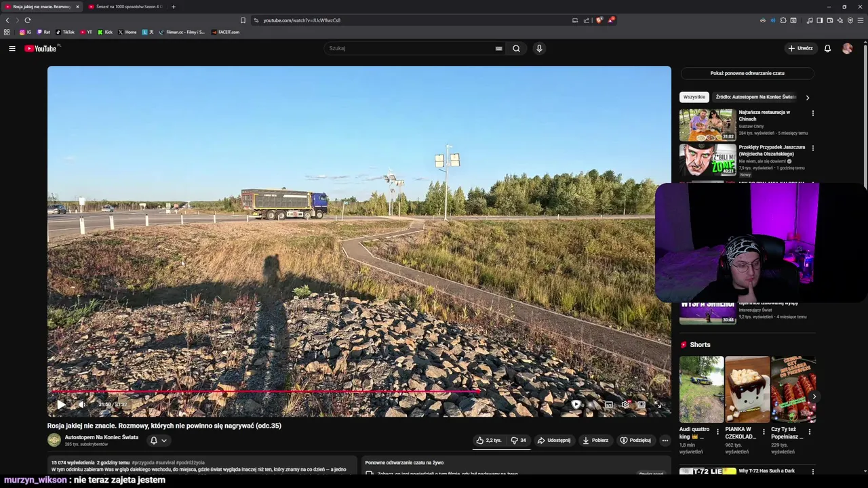
Task: Open YouTube notifications bell
Action: pos(827,48)
